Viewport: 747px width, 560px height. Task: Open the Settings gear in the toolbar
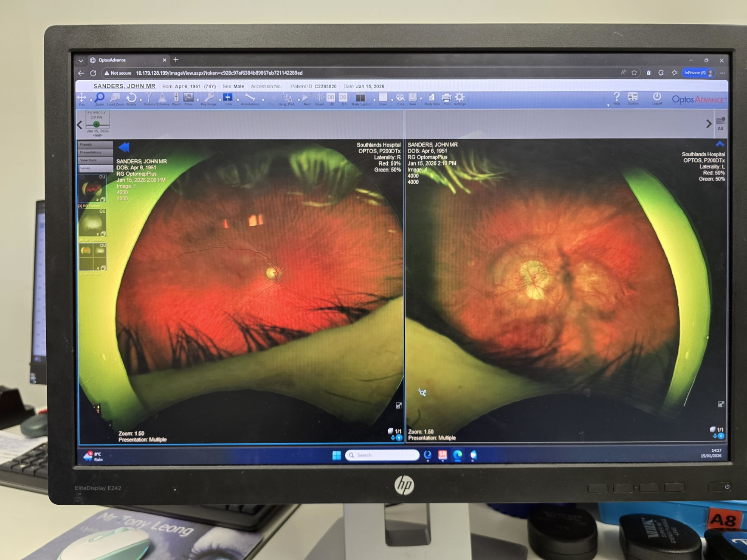(x=459, y=98)
